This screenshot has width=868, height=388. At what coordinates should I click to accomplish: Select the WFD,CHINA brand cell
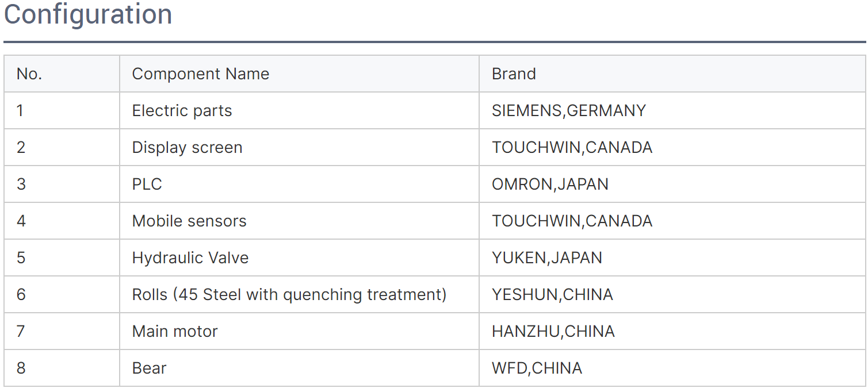(537, 368)
